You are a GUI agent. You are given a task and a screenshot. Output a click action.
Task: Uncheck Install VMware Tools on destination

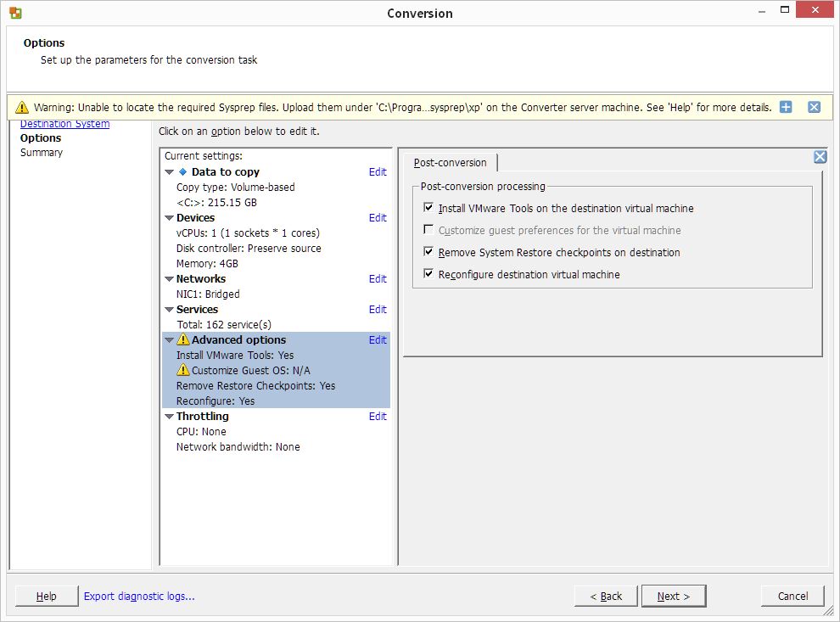coord(428,208)
